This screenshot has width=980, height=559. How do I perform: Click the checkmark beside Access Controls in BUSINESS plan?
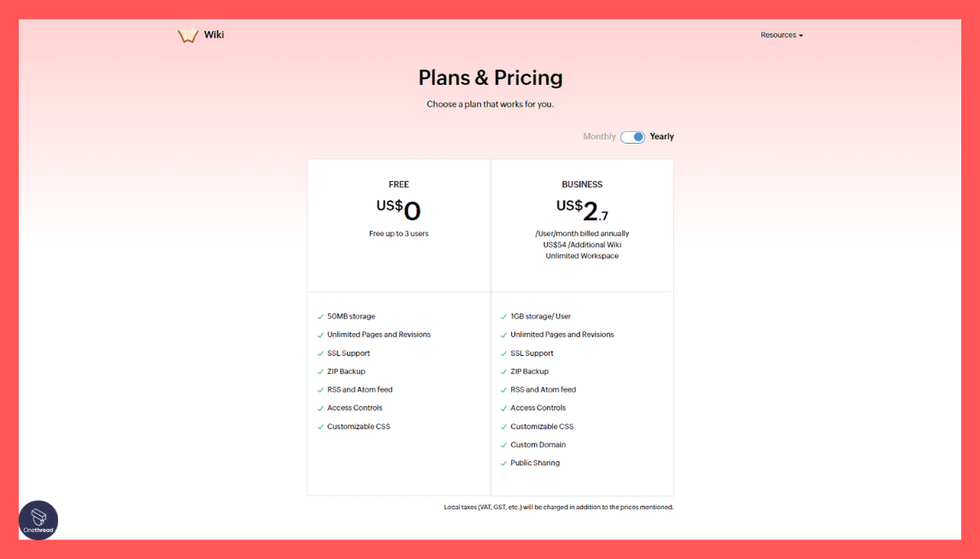pyautogui.click(x=502, y=407)
